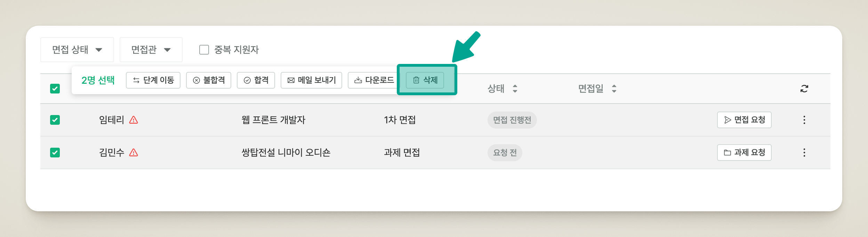Click the 삭제 trash button

(425, 80)
